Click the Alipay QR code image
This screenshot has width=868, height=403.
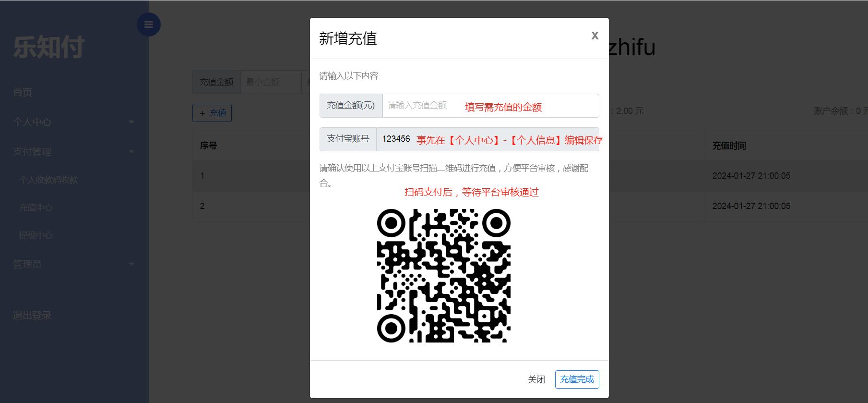(444, 276)
